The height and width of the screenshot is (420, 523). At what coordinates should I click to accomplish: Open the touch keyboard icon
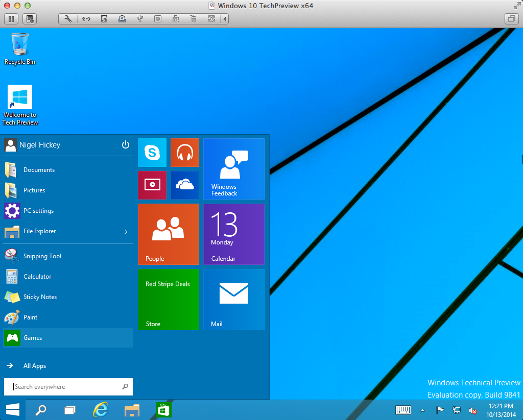(x=403, y=410)
